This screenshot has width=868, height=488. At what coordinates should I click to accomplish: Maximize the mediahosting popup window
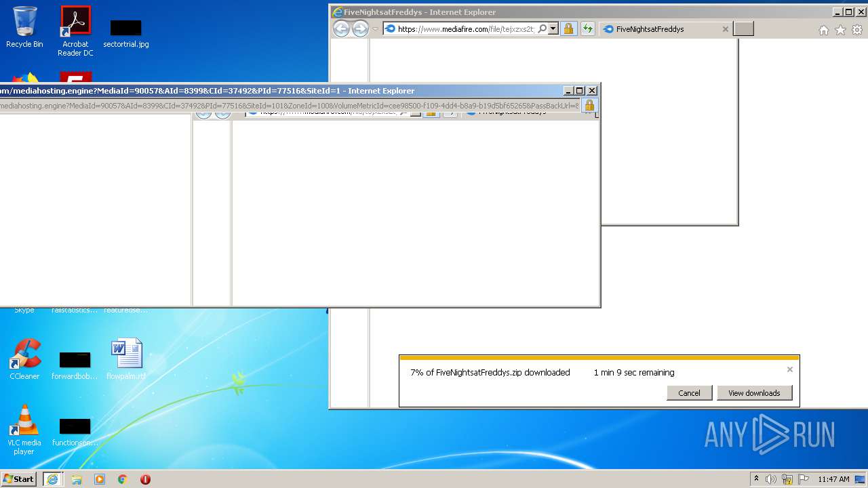pyautogui.click(x=580, y=91)
